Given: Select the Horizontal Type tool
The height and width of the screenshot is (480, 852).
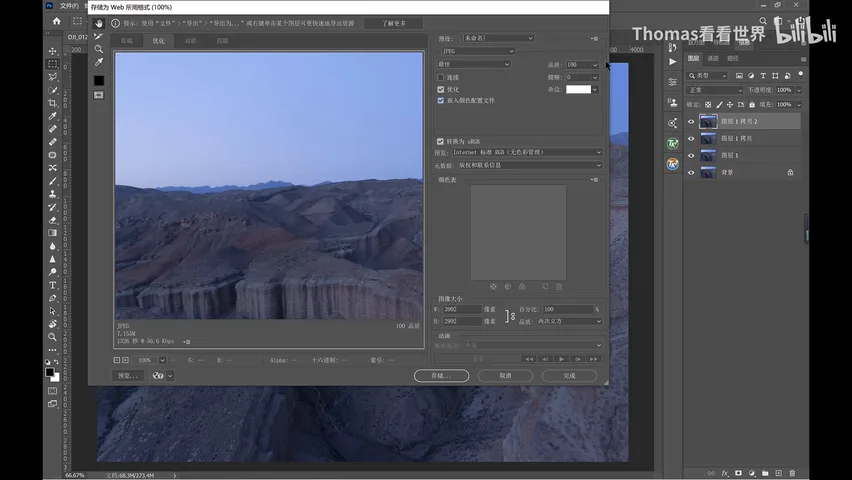Looking at the screenshot, I should 53,285.
